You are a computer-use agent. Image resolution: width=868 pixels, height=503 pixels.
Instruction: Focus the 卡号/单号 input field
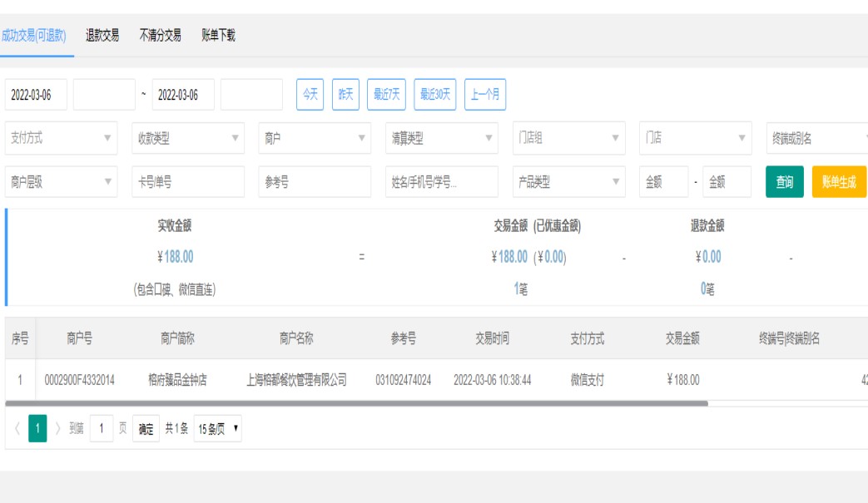click(x=187, y=182)
